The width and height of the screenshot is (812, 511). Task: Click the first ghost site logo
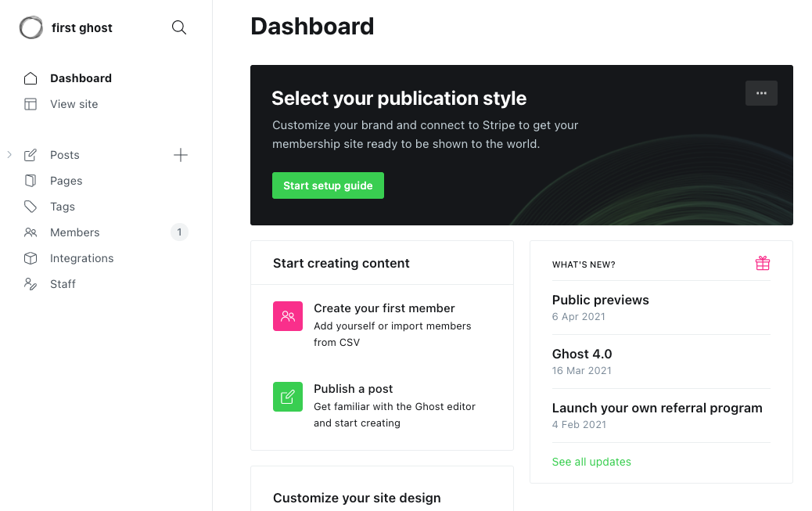[31, 28]
